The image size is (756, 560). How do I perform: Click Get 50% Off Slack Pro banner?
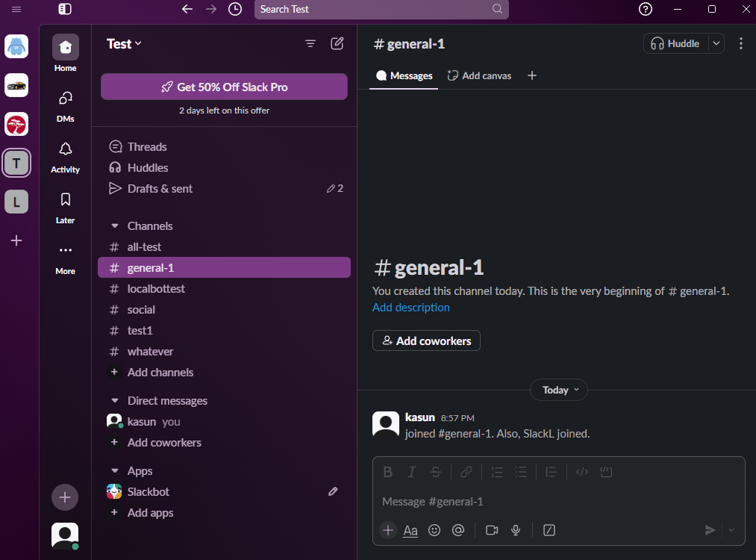click(224, 87)
